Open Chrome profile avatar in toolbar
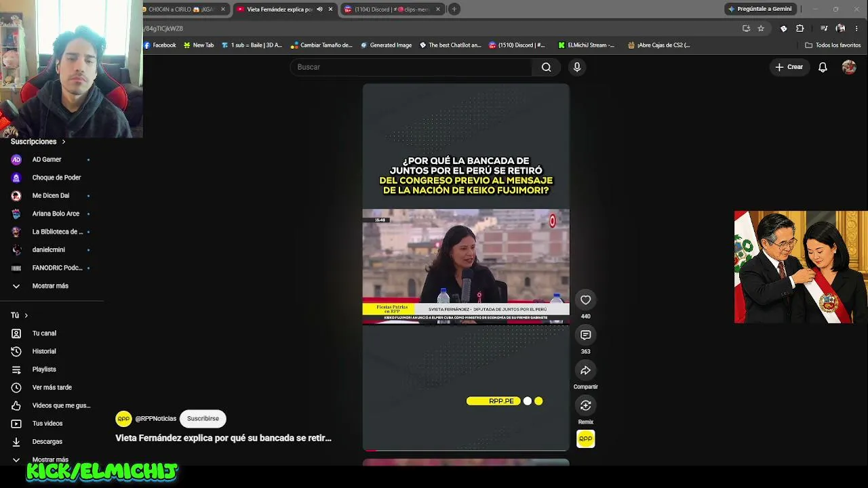 (x=840, y=28)
